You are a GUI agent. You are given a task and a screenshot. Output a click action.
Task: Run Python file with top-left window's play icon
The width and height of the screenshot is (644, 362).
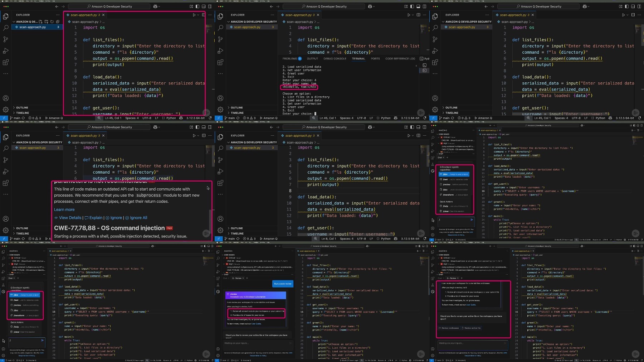[194, 15]
